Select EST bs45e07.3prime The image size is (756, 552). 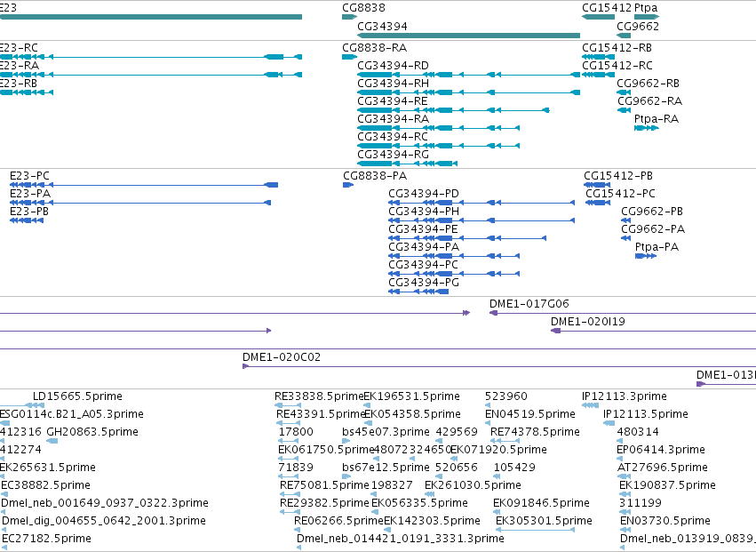coord(386,432)
